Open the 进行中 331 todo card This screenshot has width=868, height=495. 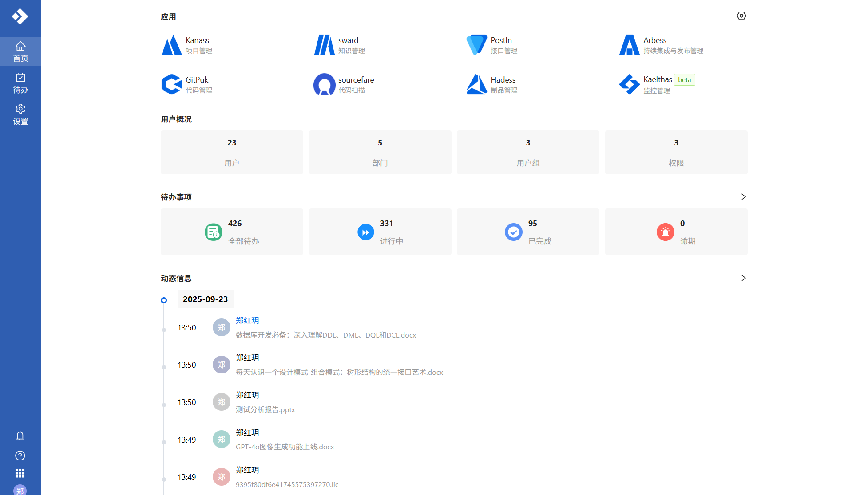pos(380,232)
